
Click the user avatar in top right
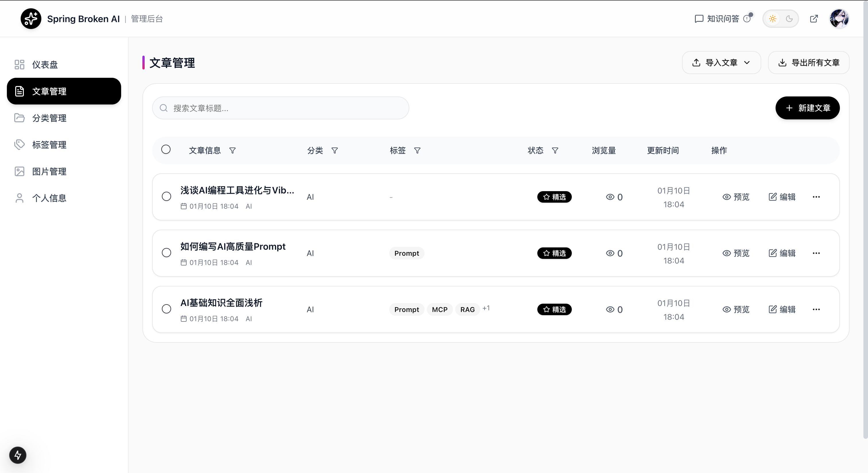point(839,19)
